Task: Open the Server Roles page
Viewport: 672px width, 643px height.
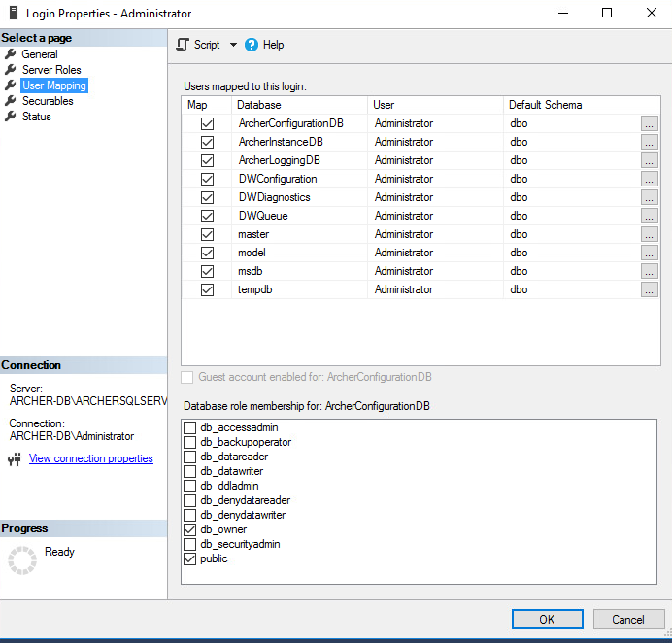Action: click(x=51, y=70)
